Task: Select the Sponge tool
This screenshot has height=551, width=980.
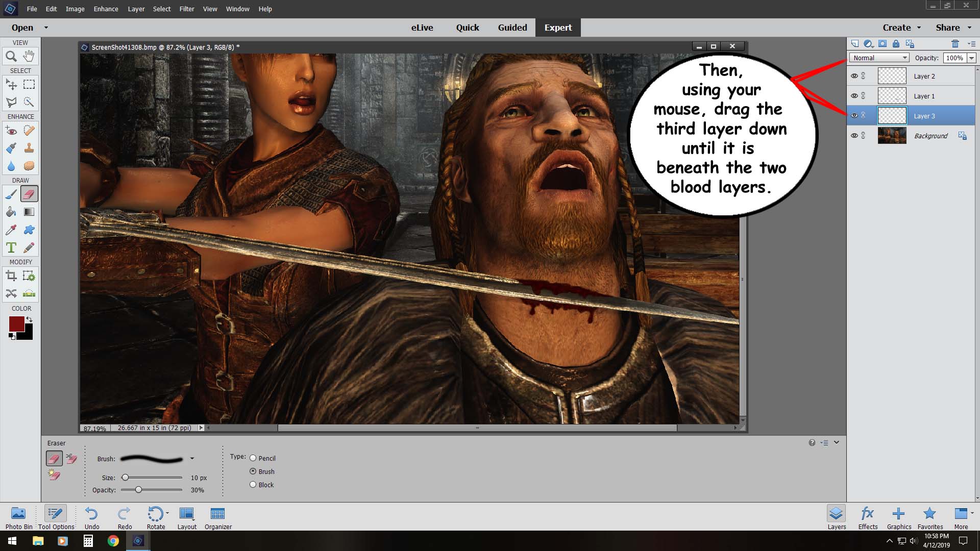Action: (29, 166)
